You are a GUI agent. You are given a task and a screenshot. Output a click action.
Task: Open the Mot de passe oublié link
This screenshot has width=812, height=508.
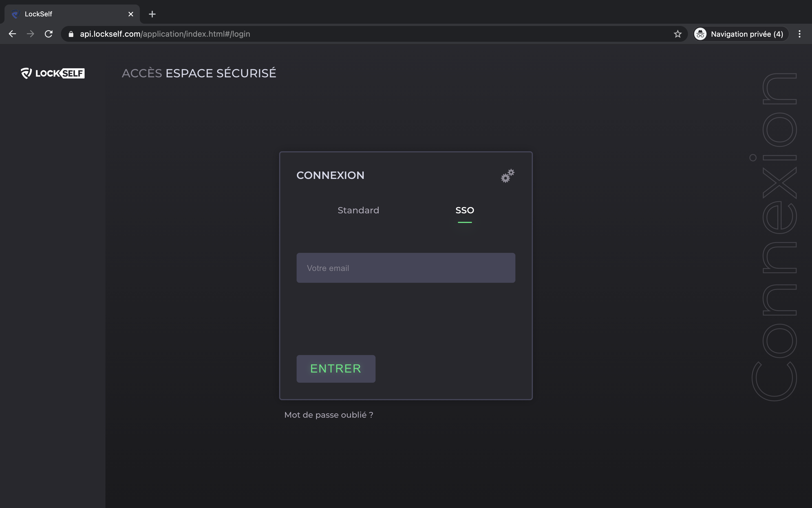tap(328, 415)
